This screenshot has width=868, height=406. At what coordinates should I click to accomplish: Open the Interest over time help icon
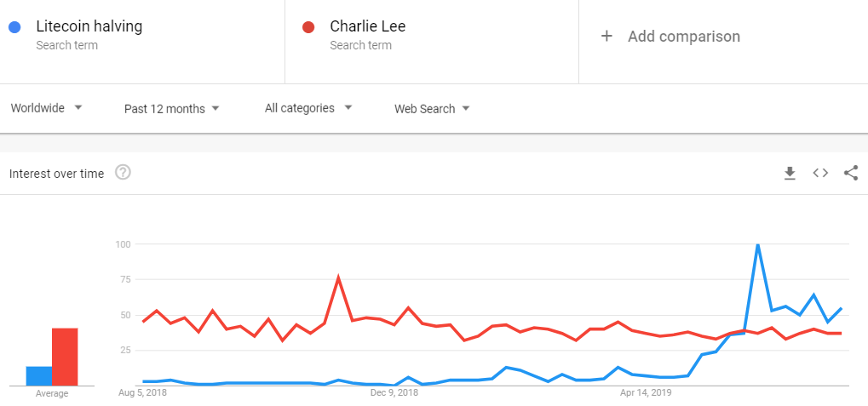124,174
